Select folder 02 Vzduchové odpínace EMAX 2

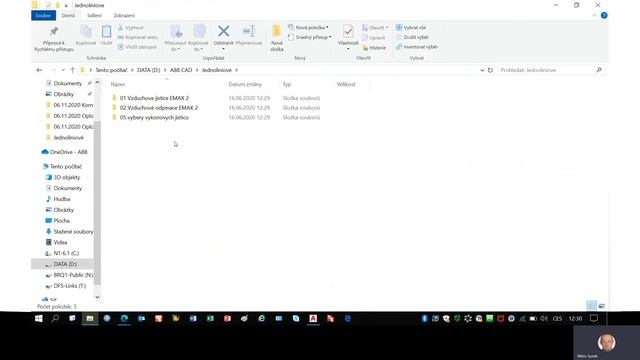[159, 108]
